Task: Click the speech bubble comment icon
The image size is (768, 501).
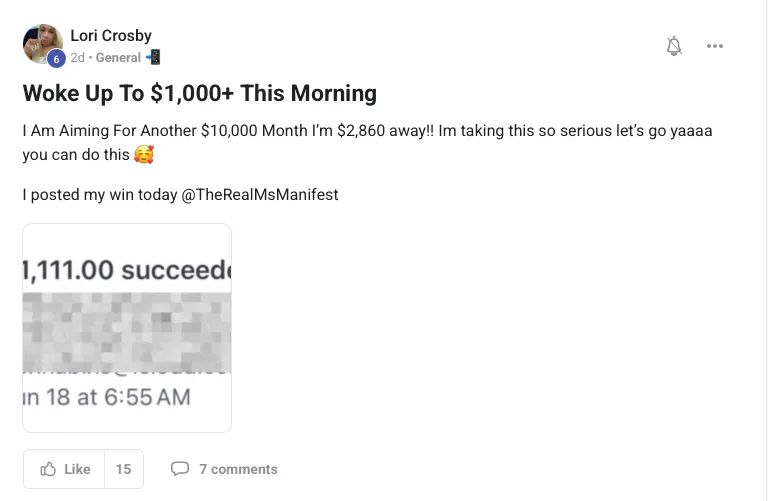Action: tap(180, 469)
